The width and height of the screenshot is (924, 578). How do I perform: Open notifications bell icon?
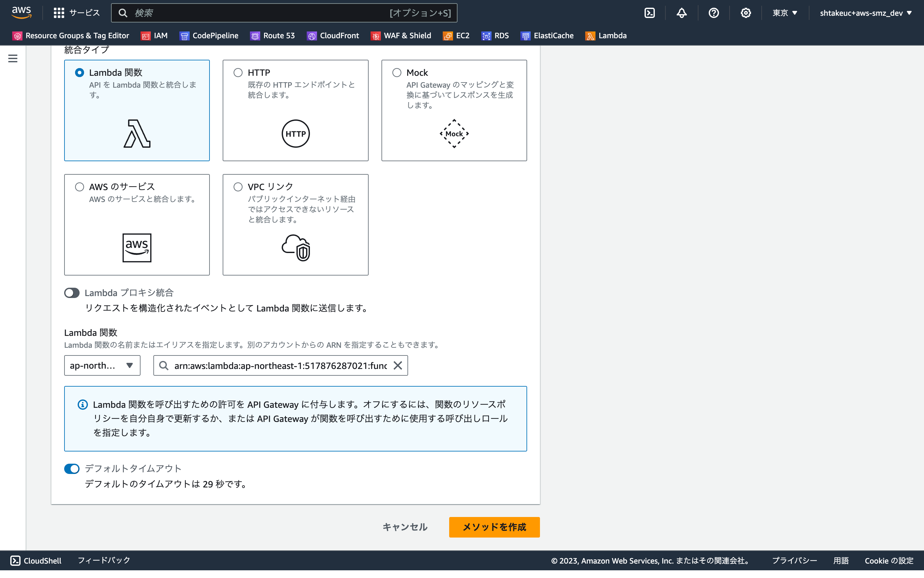pyautogui.click(x=681, y=13)
